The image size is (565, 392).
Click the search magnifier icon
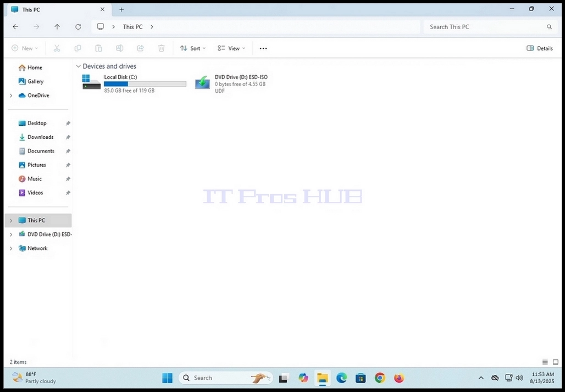549,27
